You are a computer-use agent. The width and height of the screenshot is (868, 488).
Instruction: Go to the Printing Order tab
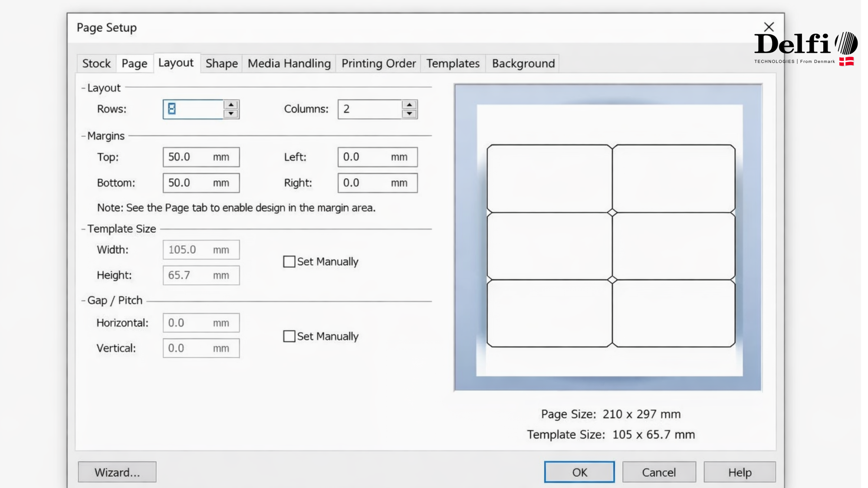pyautogui.click(x=378, y=63)
